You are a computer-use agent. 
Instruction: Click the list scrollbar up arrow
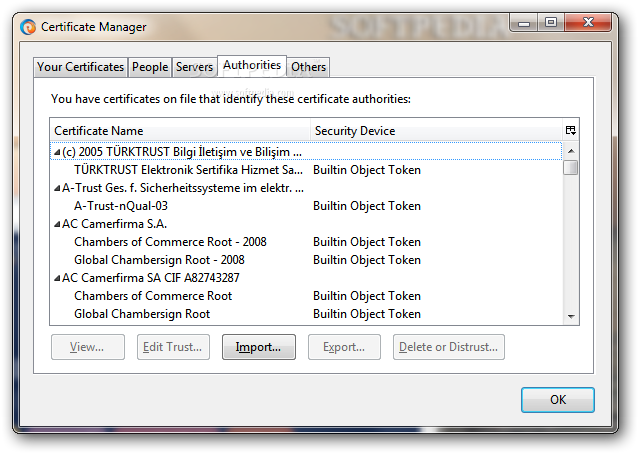pos(571,151)
